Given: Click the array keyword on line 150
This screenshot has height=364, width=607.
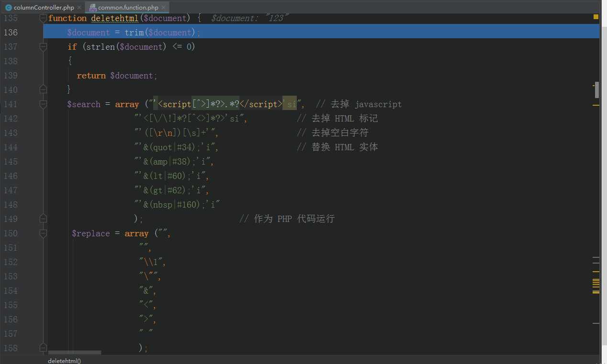Looking at the screenshot, I should pyautogui.click(x=136, y=233).
